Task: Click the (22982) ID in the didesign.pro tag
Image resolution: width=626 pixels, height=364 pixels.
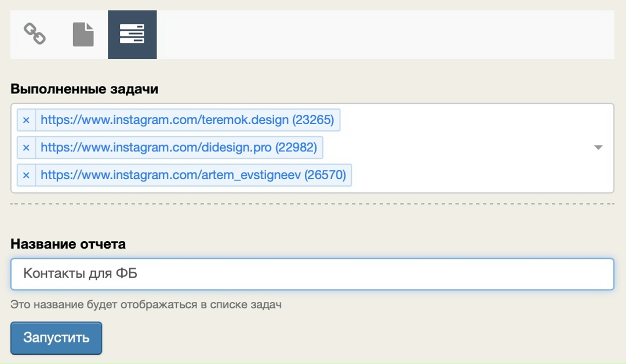Action: (296, 148)
